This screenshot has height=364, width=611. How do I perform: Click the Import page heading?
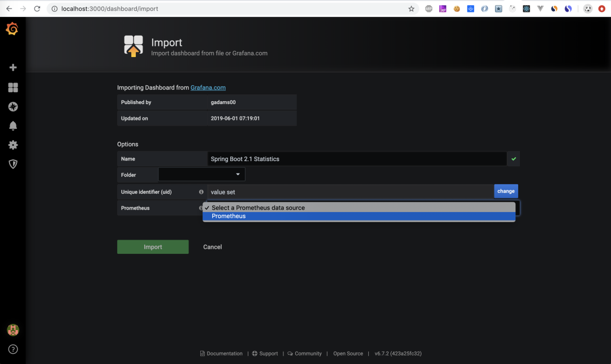(x=166, y=42)
